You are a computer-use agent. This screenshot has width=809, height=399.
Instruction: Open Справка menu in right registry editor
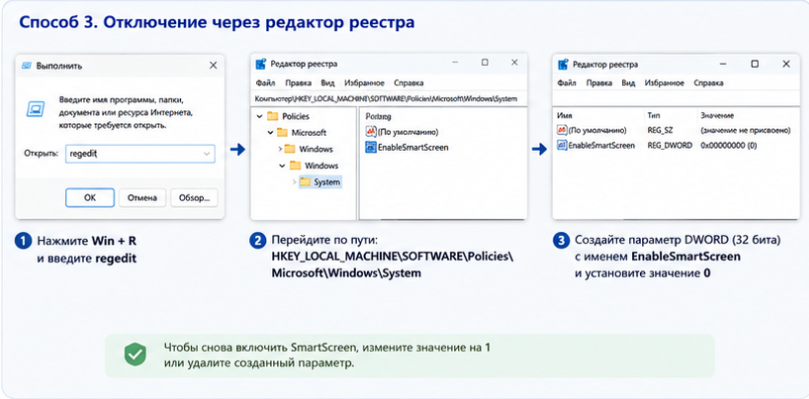point(708,83)
